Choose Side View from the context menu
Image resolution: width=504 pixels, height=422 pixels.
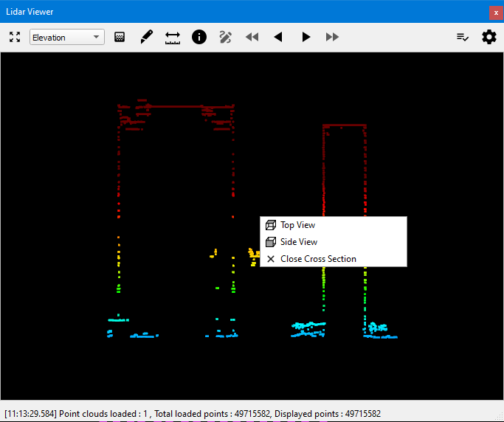click(299, 242)
